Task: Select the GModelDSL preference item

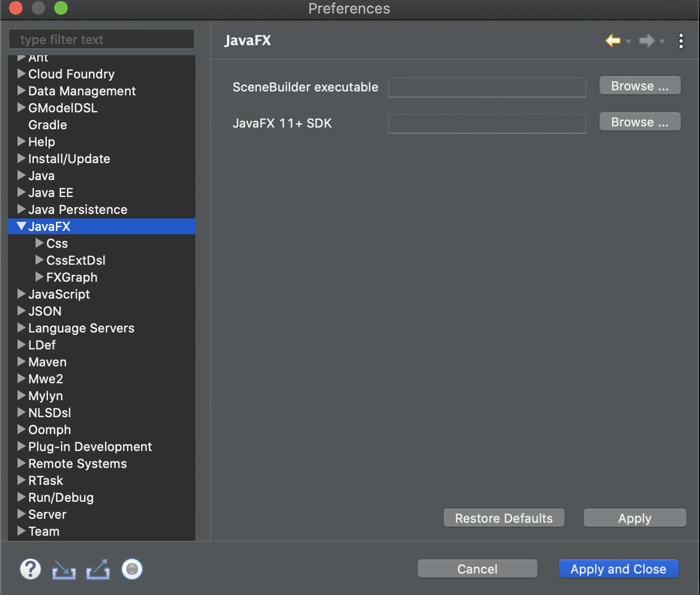Action: [63, 108]
